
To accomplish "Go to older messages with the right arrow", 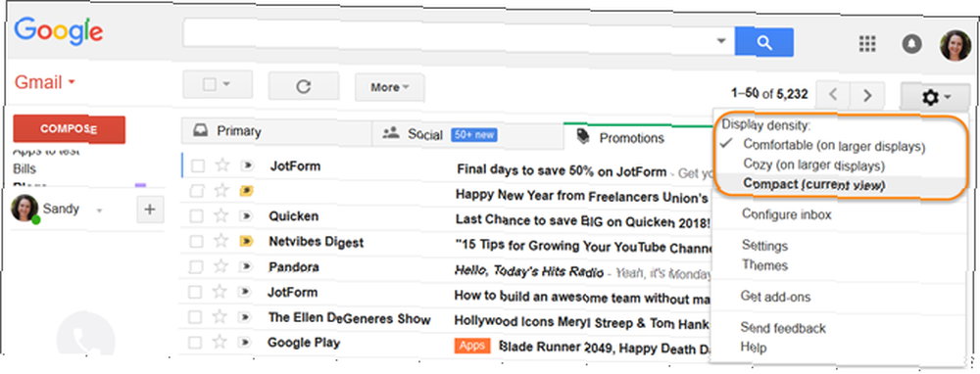I will click(x=867, y=96).
